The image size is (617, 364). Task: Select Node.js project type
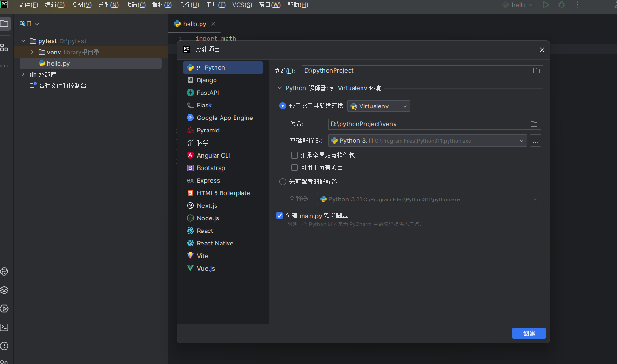point(223,218)
